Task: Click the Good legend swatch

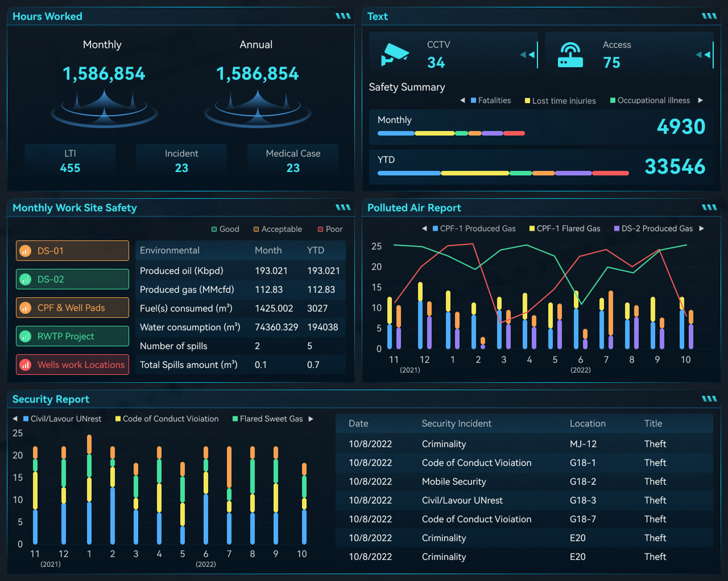Action: pyautogui.click(x=214, y=229)
